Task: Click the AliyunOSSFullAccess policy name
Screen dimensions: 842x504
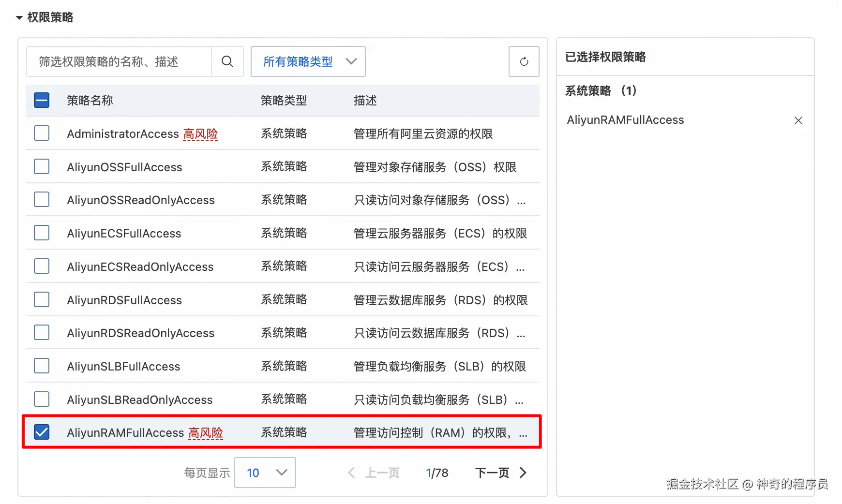Action: [125, 167]
